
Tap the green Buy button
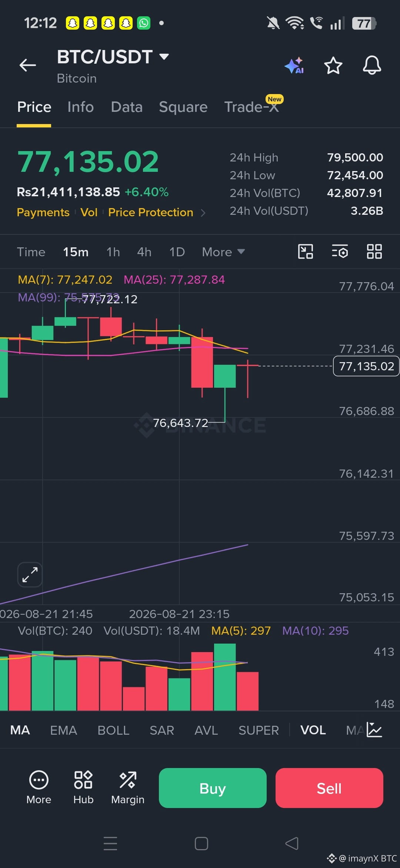[x=213, y=788]
